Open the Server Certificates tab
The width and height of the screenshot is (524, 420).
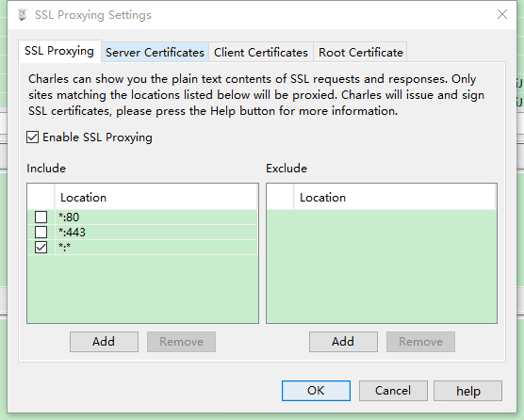click(155, 53)
